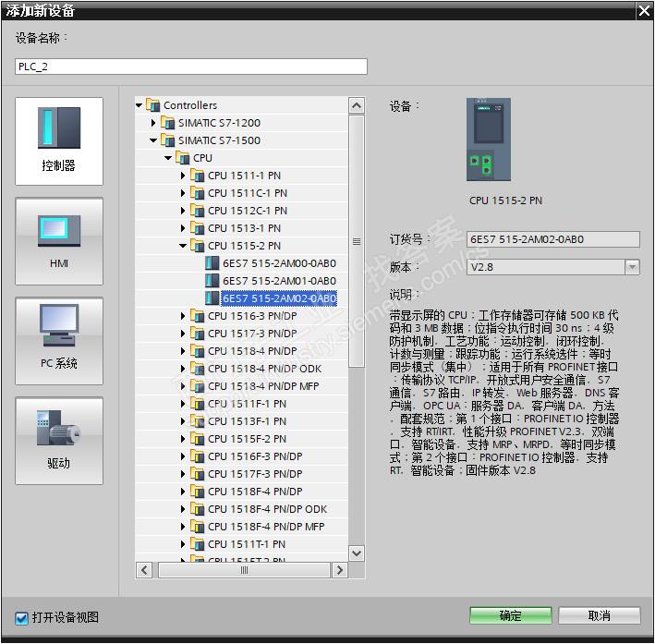
Task: Expand the CPU 1517F-3 PN/DP node
Action: (183, 474)
